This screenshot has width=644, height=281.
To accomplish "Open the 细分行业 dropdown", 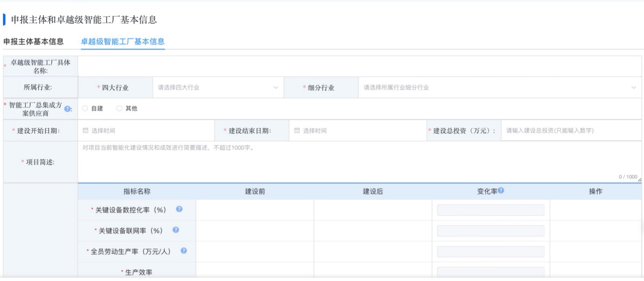I will [x=500, y=88].
